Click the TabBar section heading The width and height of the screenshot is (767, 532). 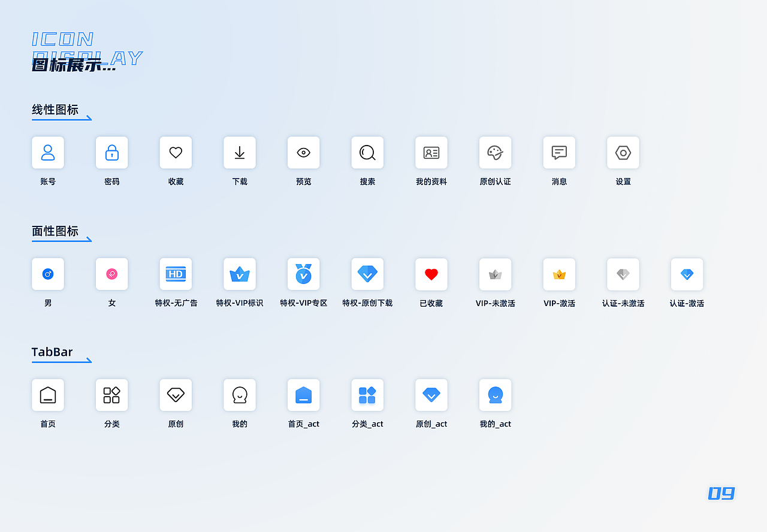(52, 352)
